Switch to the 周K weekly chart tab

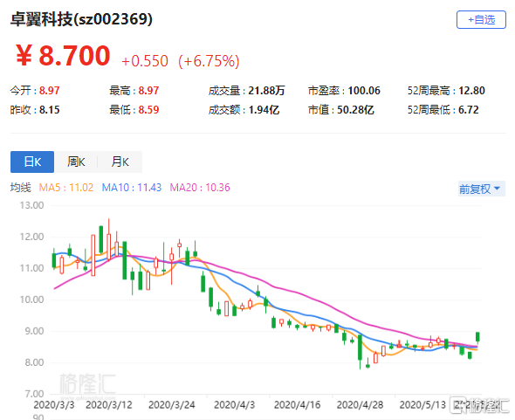click(76, 162)
